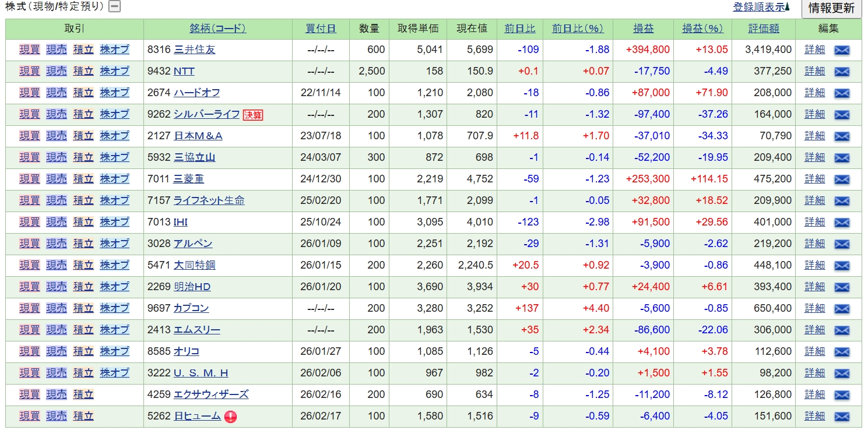
Task: Click the envelope icon in the エクサウィザーズ row
Action: coord(842,395)
